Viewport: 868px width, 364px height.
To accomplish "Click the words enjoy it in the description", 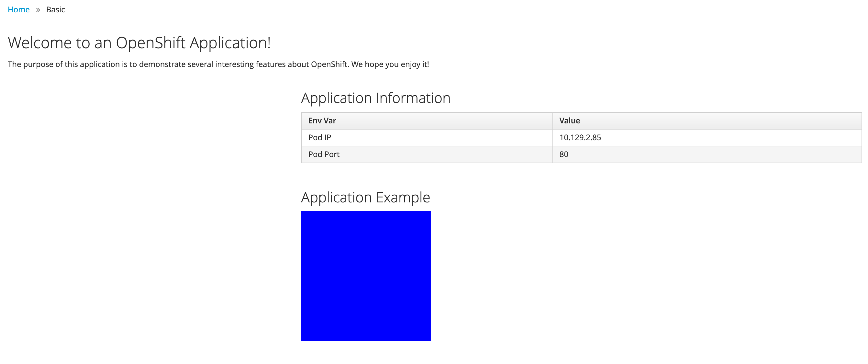I will click(415, 64).
